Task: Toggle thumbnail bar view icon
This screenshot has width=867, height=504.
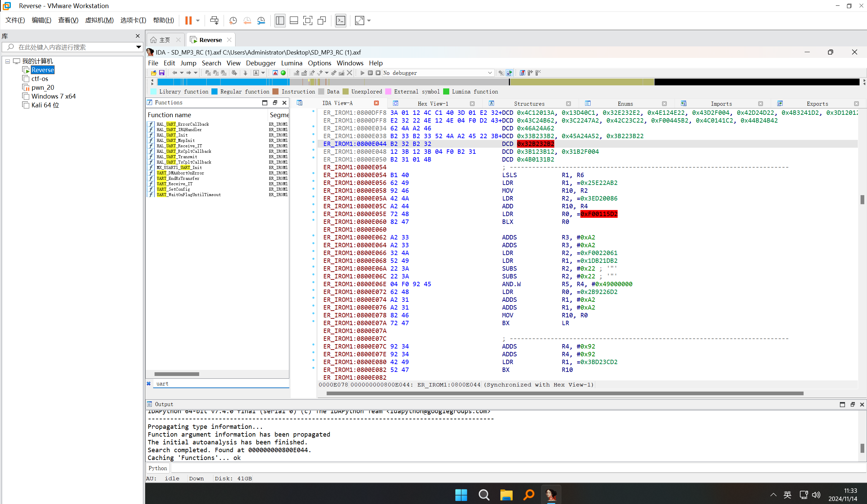Action: tap(294, 21)
